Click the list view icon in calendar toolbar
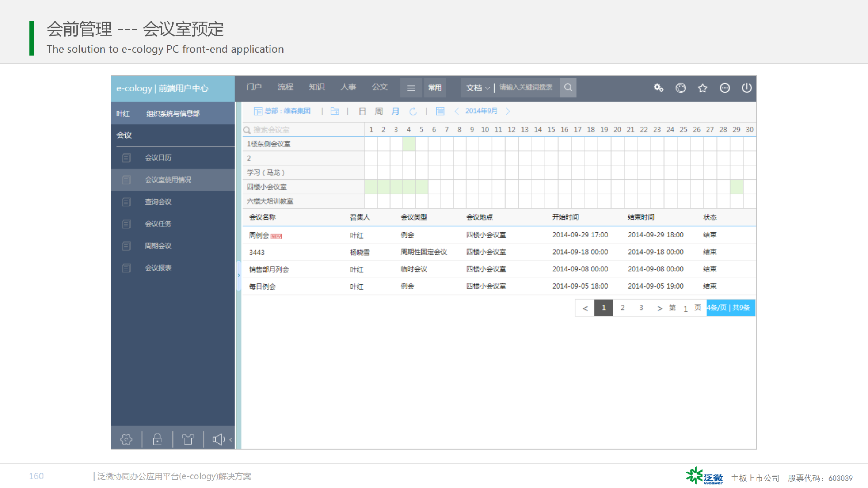This screenshot has width=868, height=488. point(440,111)
